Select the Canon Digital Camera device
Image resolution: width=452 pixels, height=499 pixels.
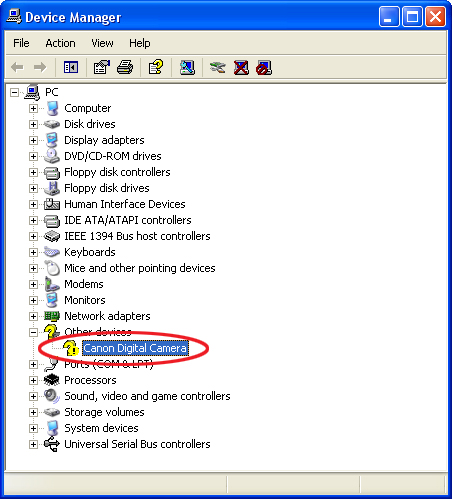tap(135, 348)
